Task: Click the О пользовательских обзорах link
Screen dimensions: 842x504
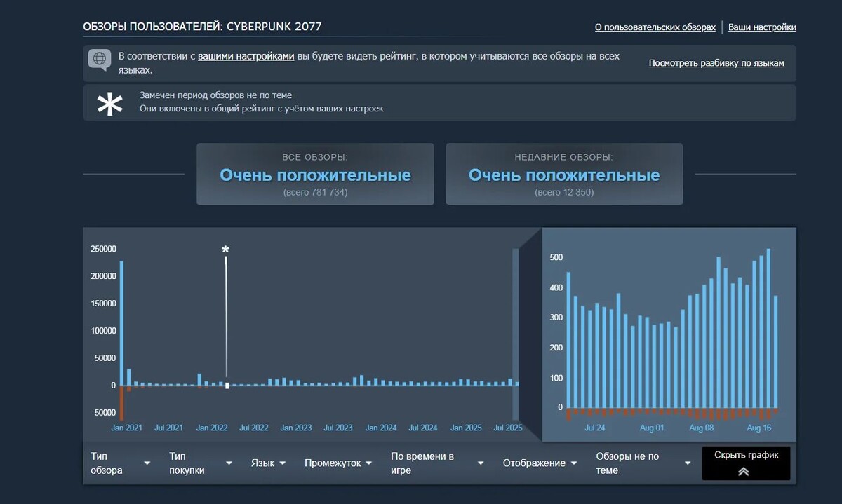Action: click(x=654, y=27)
